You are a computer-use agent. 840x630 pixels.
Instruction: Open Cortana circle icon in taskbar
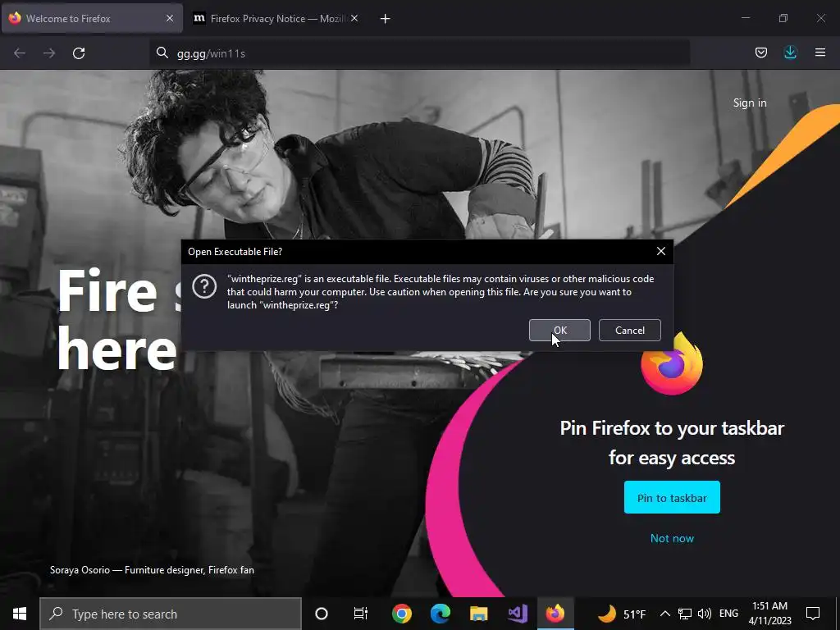[x=322, y=614]
